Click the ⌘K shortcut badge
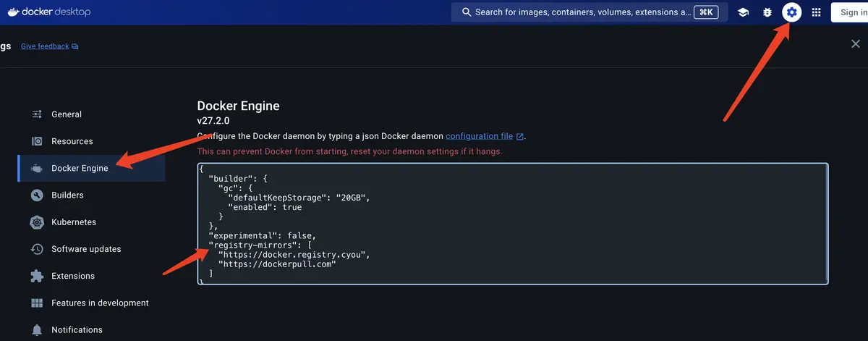868x341 pixels. tap(706, 12)
